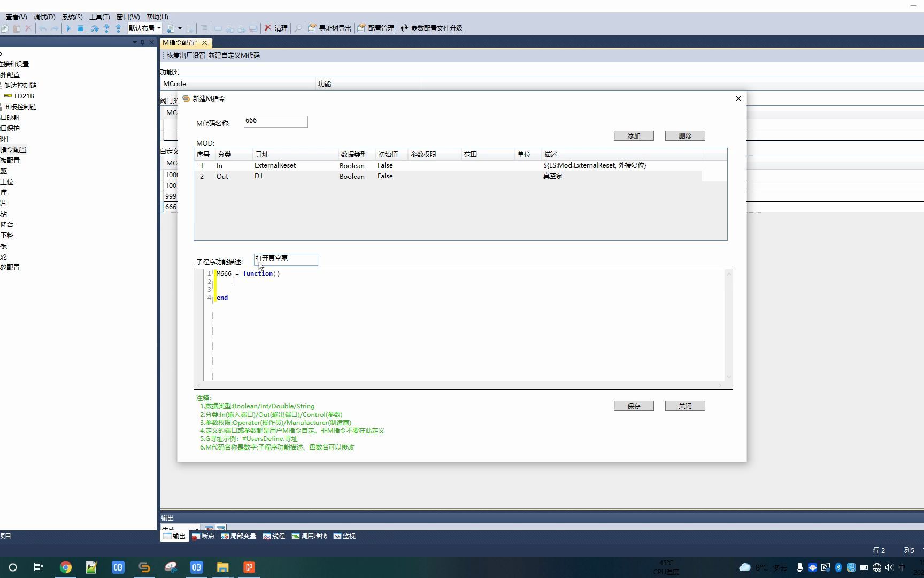Click the orange CP app taskbar icon
The width and height of the screenshot is (924, 578).
[x=249, y=567]
